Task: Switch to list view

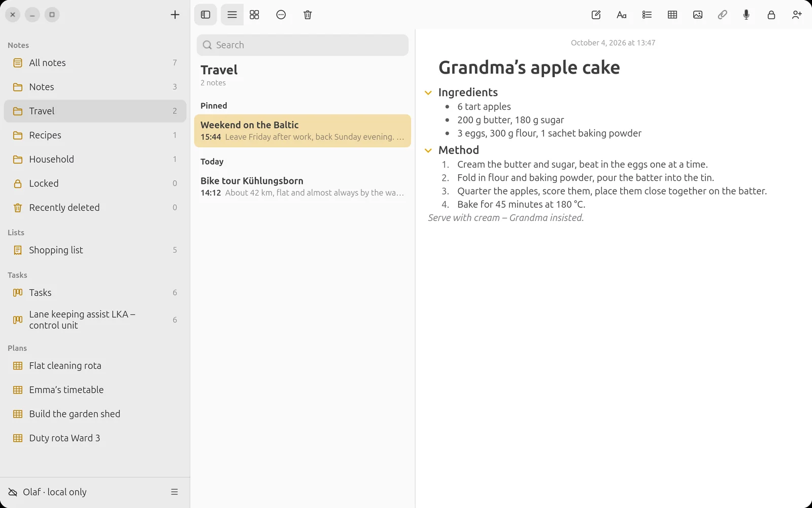Action: (x=232, y=15)
